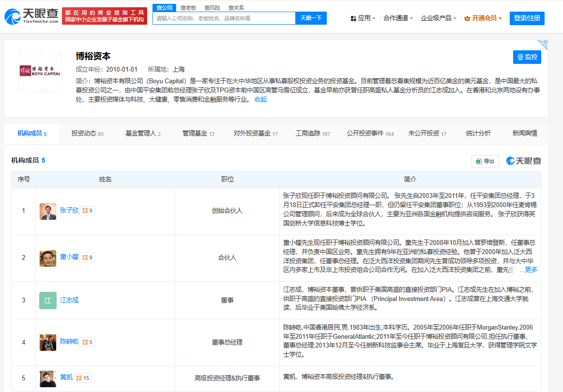Click the relationship badge next to 张子欣
The image size is (563, 392).
point(88,211)
